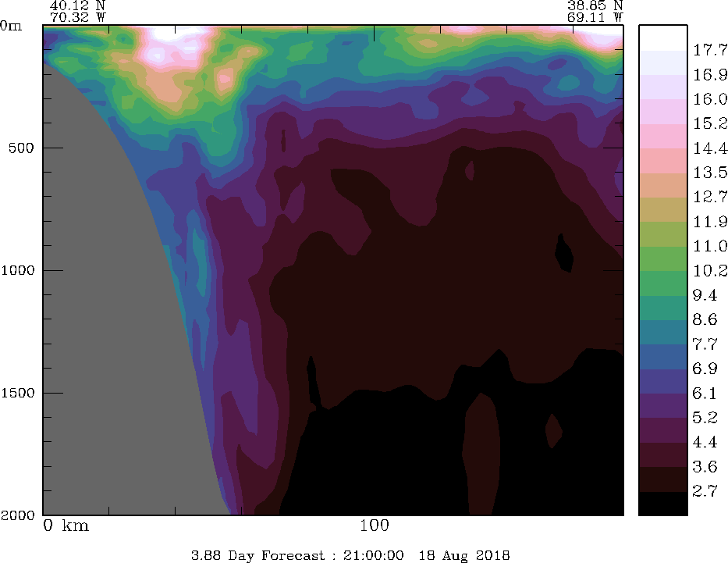Screen dimensions: 728x563
Task: Select the 14.4 colorbar label
Action: coord(709,148)
